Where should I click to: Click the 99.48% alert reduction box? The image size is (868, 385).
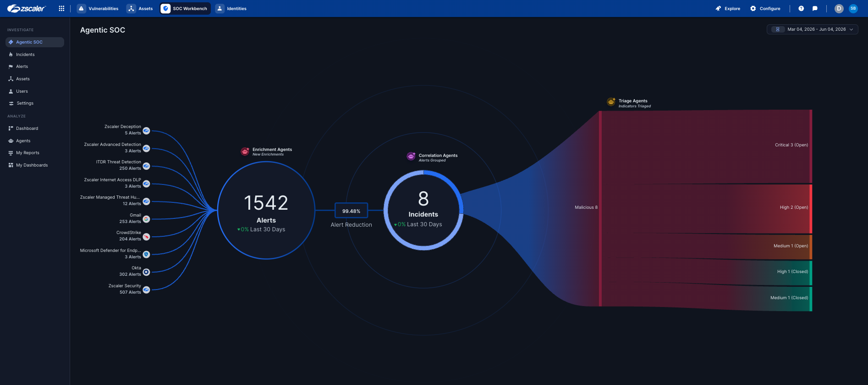351,211
